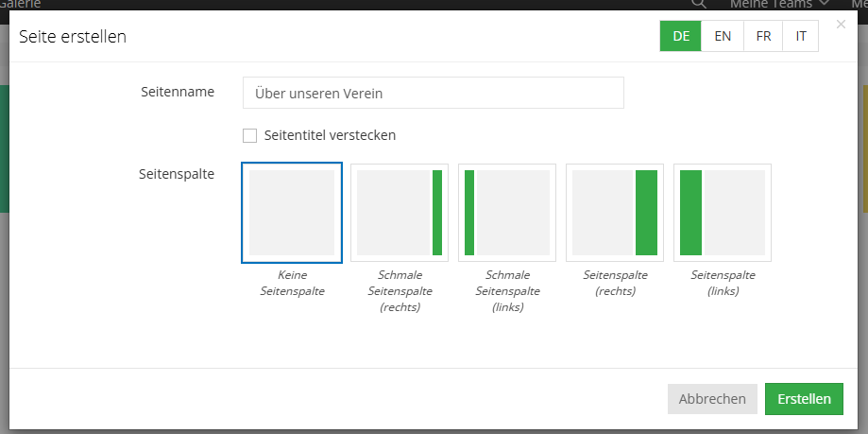Select the IT language tab
Image resolution: width=868 pixels, height=434 pixels.
pyautogui.click(x=801, y=37)
